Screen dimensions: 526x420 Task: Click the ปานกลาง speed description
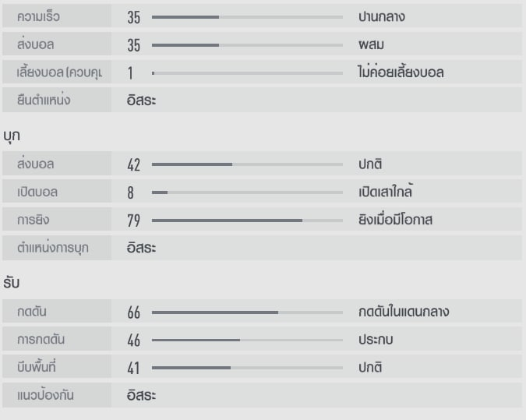coord(376,16)
